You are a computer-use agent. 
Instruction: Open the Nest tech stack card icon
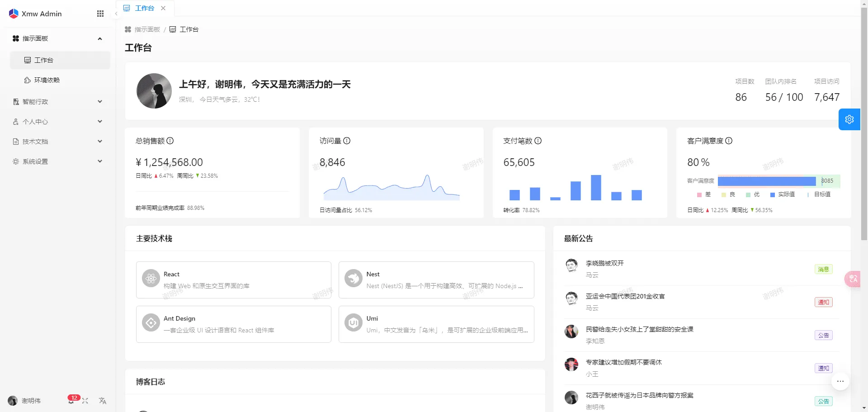coord(354,279)
